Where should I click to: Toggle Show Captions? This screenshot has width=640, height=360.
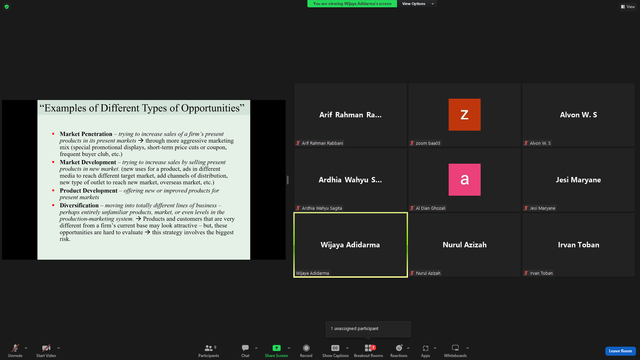(x=335, y=350)
